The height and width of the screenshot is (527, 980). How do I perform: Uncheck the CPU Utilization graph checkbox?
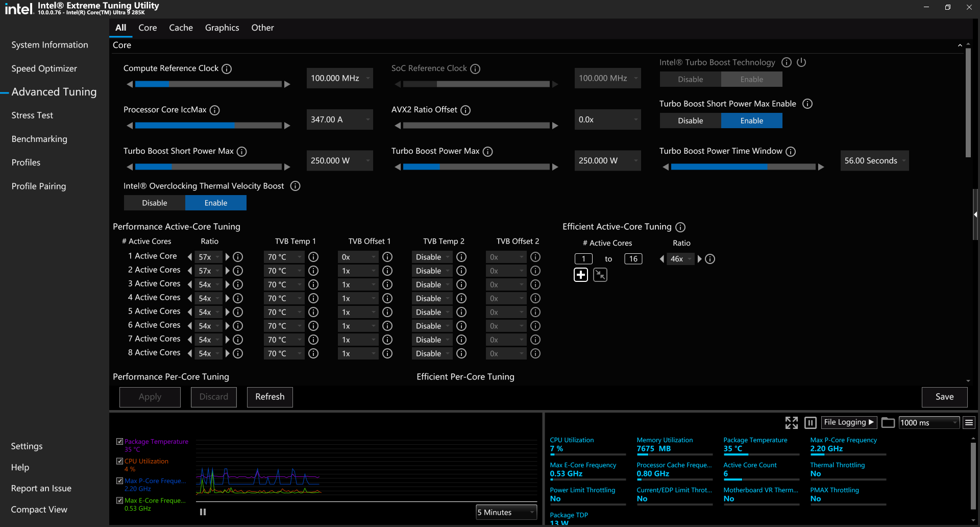(x=119, y=461)
